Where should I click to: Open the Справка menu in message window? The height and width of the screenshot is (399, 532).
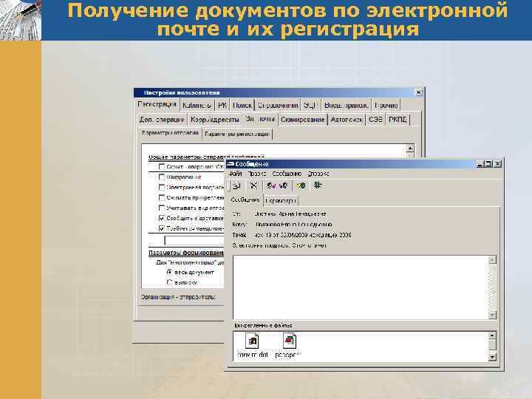(x=318, y=174)
